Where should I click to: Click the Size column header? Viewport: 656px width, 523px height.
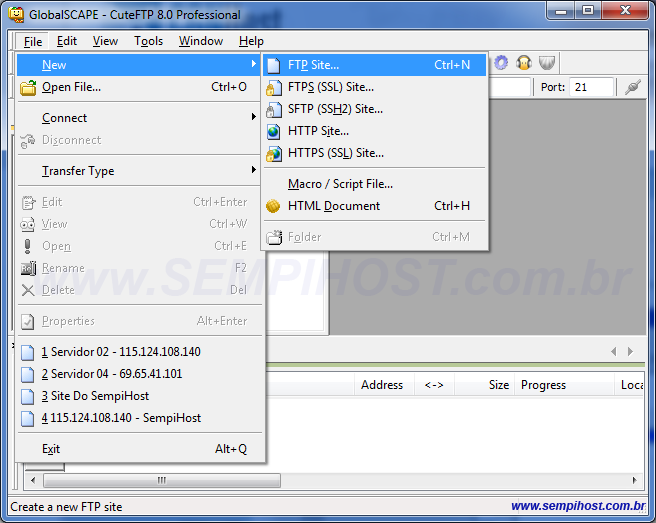click(x=485, y=385)
